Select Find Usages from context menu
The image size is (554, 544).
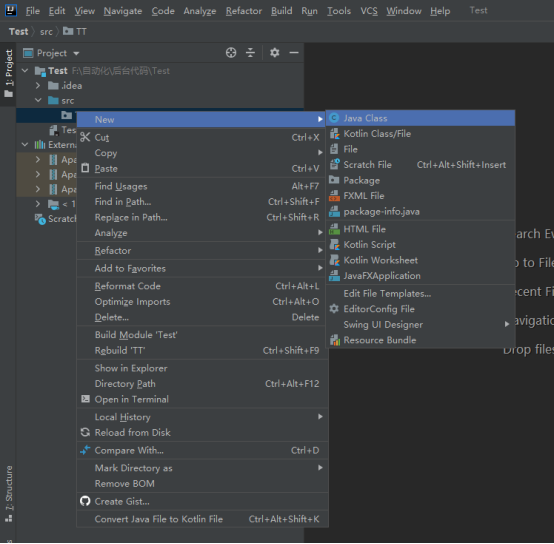coord(202,186)
